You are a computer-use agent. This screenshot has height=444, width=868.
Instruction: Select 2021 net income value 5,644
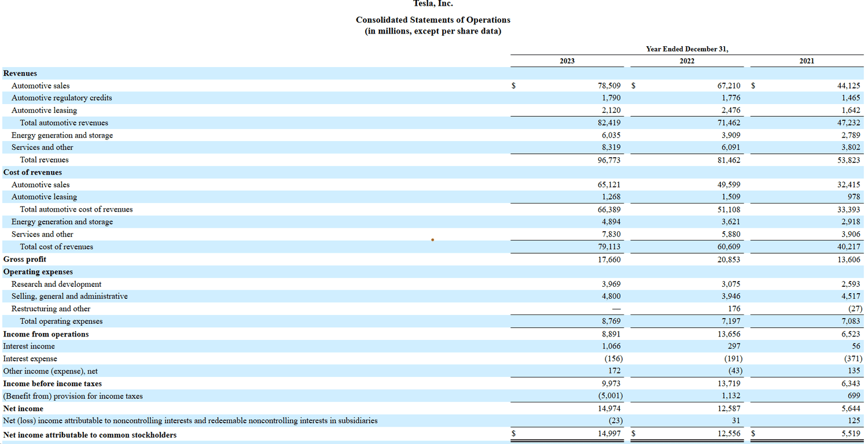click(x=851, y=408)
